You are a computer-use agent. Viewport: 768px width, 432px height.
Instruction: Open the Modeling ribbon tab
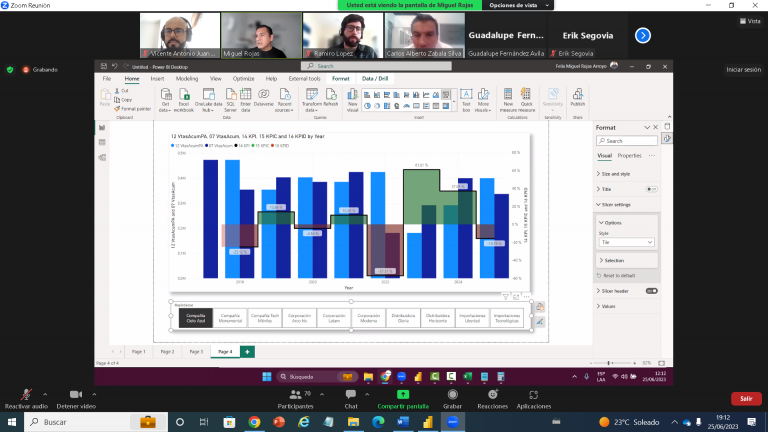[x=187, y=78]
